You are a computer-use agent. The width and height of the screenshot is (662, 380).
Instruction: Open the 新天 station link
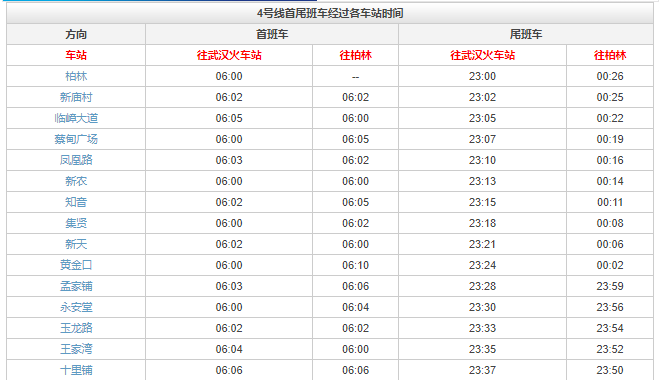click(x=76, y=244)
